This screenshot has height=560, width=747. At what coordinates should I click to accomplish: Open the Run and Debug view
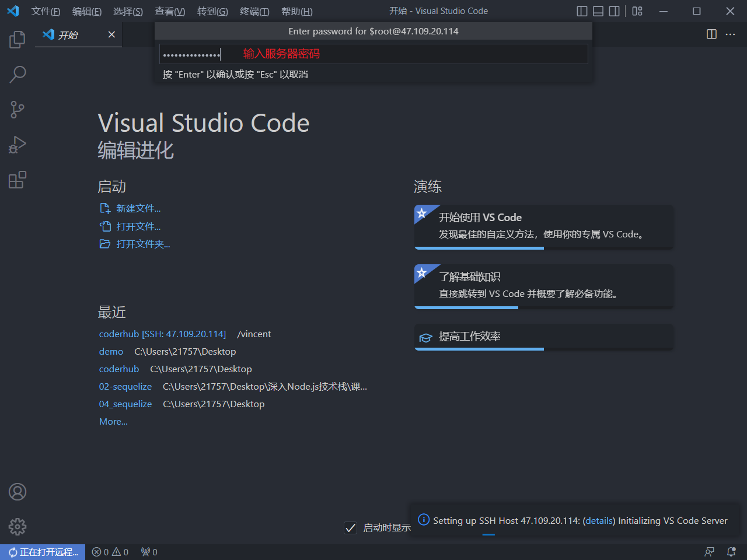[18, 145]
